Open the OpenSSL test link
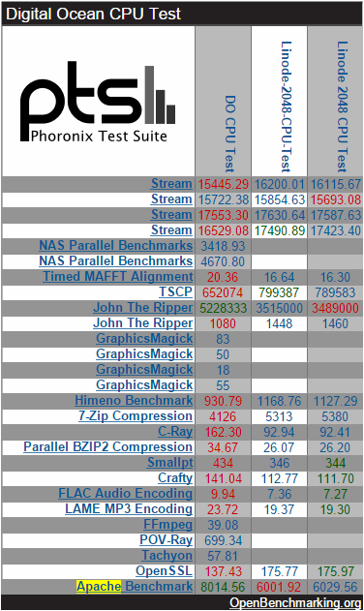This screenshot has width=364, height=611. [164, 571]
